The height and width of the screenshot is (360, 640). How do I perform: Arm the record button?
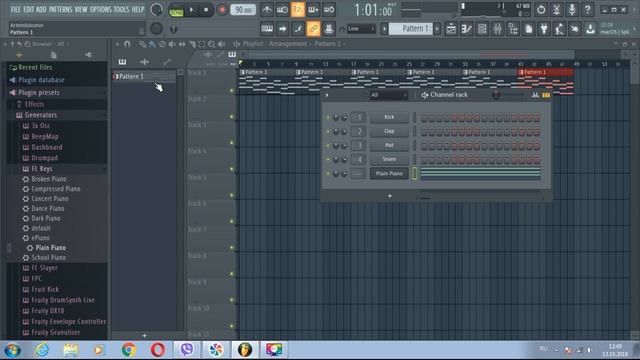click(222, 10)
